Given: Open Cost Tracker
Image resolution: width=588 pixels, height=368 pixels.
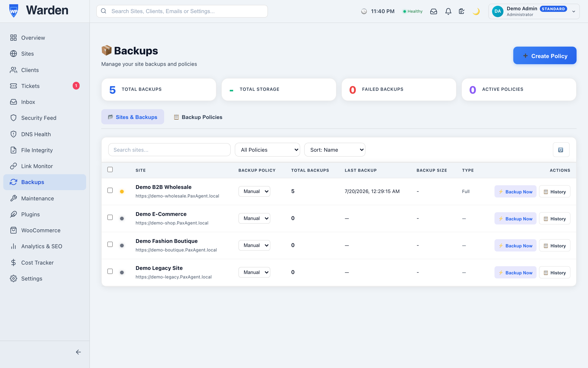Looking at the screenshot, I should [45, 262].
